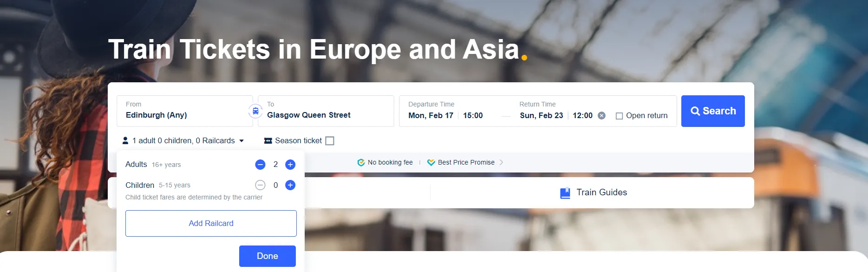Viewport: 868px width, 272px height.
Task: Increase adults count with plus button
Action: (290, 165)
